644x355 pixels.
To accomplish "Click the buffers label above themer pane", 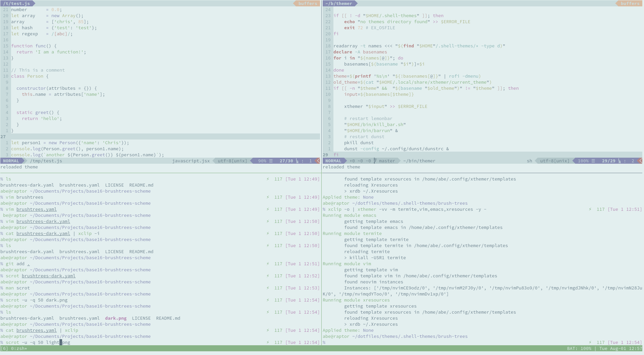I will pyautogui.click(x=630, y=3).
